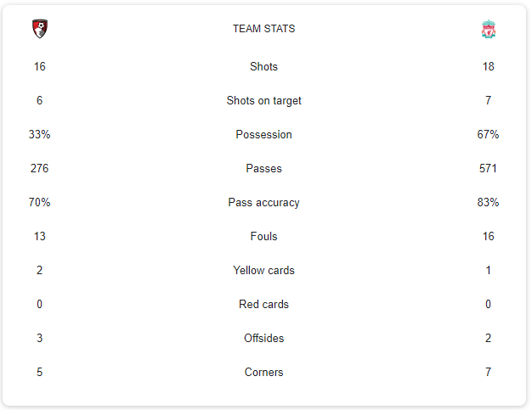Select the Pass accuracy label
The height and width of the screenshot is (410, 532).
[264, 202]
